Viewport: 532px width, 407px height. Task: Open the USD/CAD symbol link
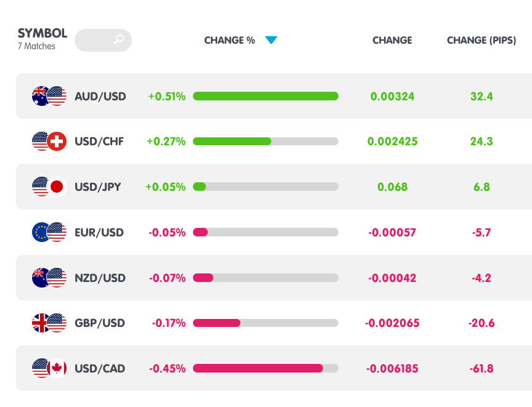pos(100,369)
